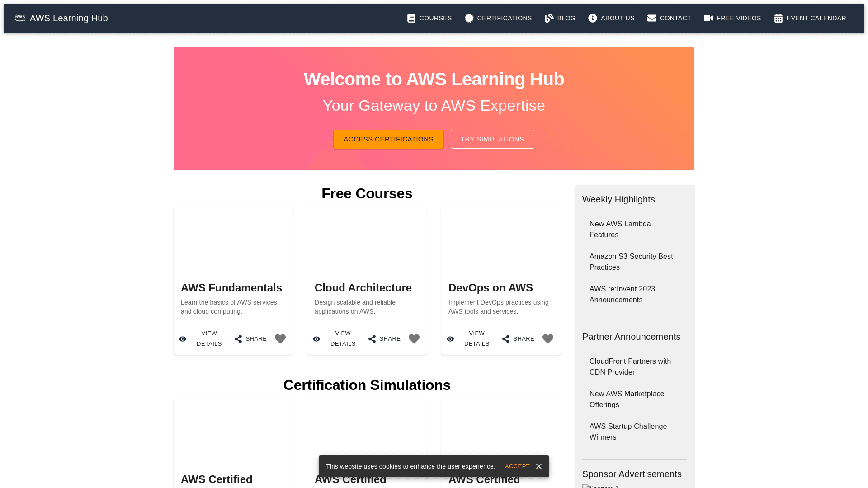Accept the cookie notice
The image size is (868, 488).
pyautogui.click(x=517, y=466)
